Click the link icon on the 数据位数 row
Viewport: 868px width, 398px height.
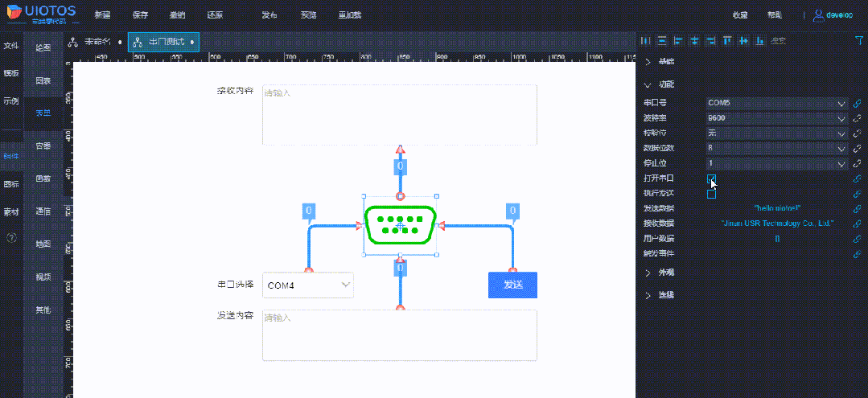(x=857, y=149)
